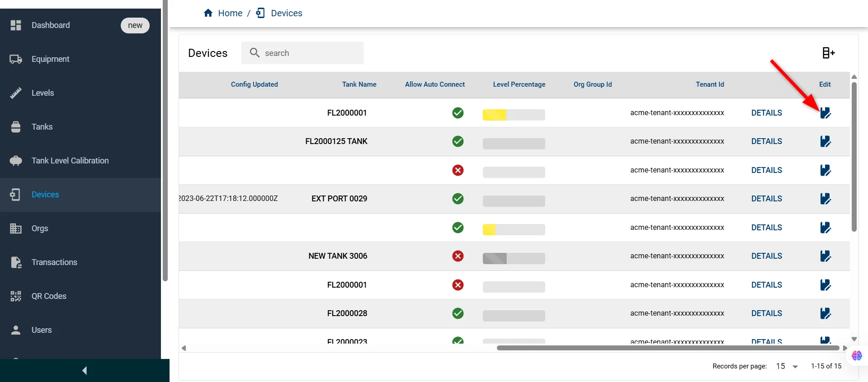Edit the EXT PORT 0029 device

point(826,199)
